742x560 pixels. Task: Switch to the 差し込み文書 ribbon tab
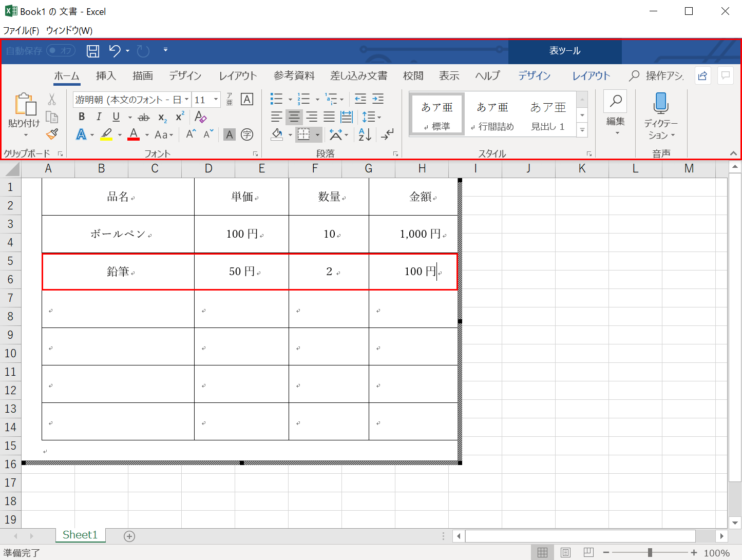pos(359,76)
